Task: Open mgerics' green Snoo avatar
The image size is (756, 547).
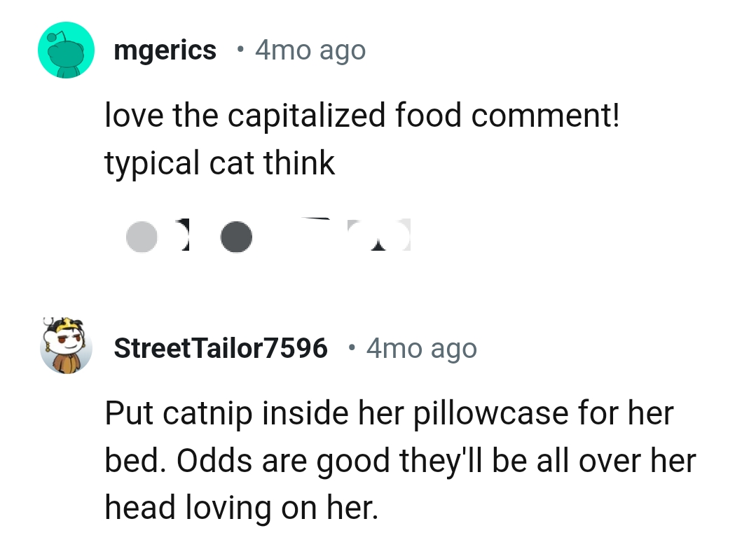Action: [66, 50]
